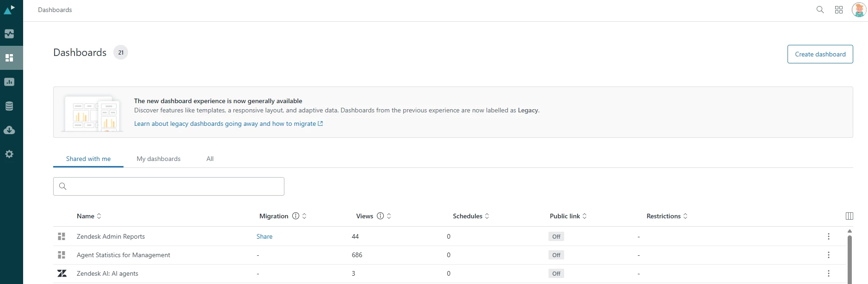The image size is (868, 284).
Task: Open the admin settings gear icon
Action: pyautogui.click(x=9, y=154)
